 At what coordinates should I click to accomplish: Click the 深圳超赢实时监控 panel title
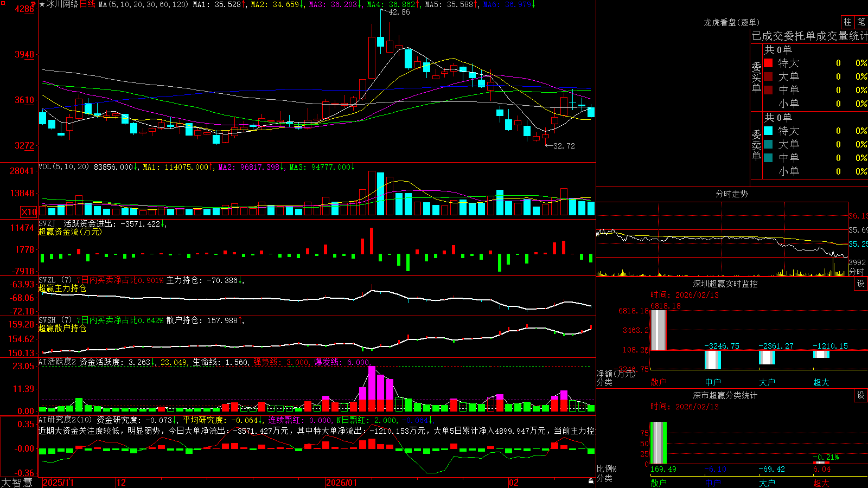point(725,284)
